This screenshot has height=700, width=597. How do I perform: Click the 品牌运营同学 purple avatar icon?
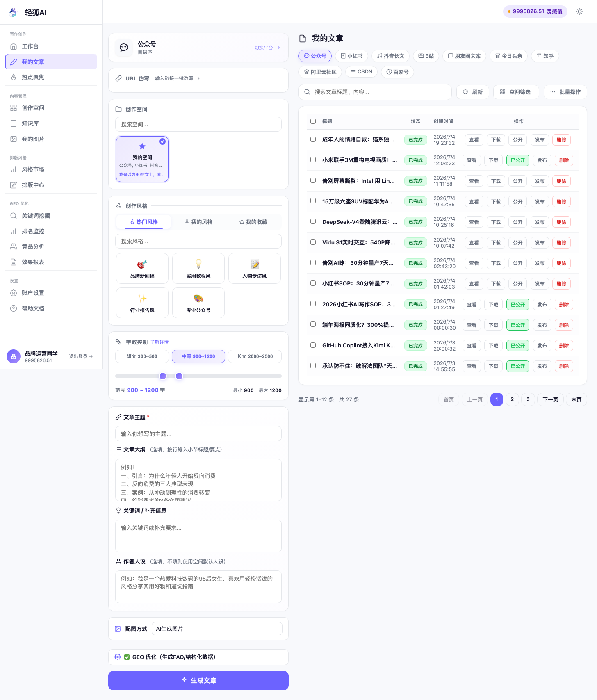coord(14,356)
